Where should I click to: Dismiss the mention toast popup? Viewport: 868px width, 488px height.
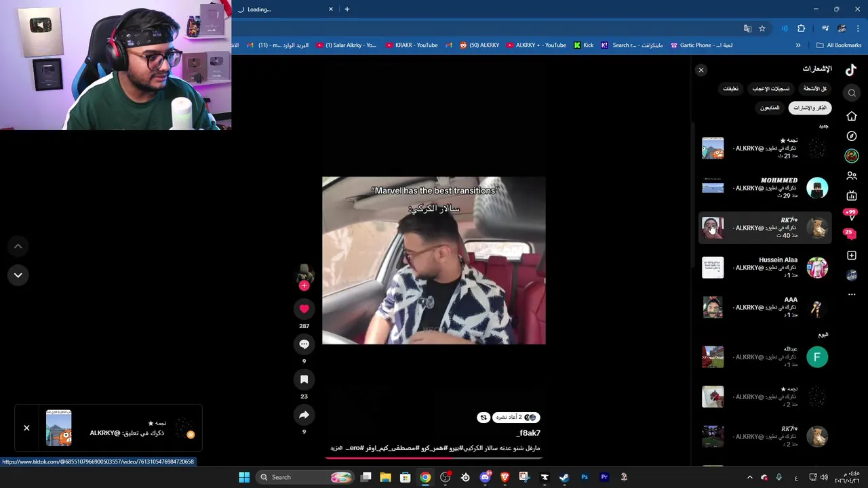click(26, 428)
